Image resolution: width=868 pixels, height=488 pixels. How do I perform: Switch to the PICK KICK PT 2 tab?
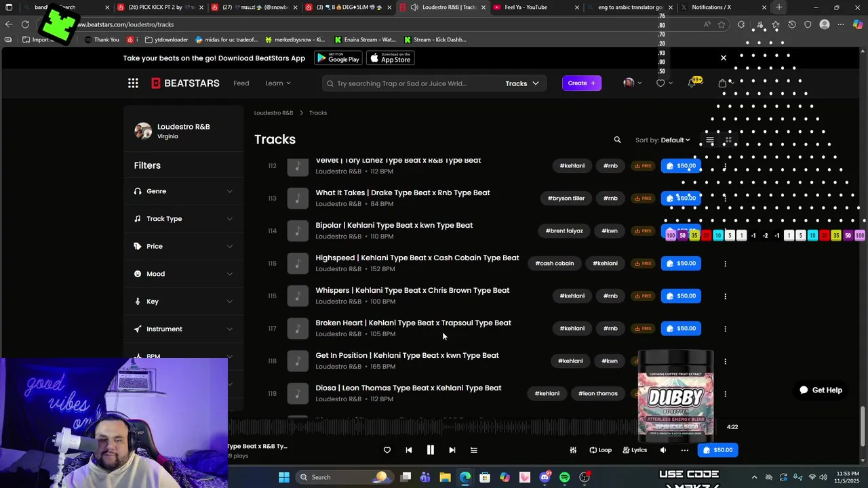click(159, 7)
